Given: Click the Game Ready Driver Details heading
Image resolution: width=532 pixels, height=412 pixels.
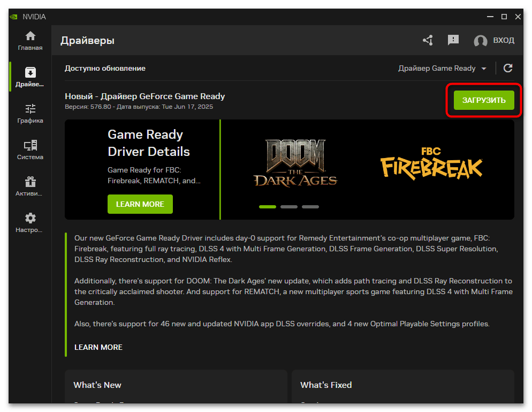Looking at the screenshot, I should 149,143.
